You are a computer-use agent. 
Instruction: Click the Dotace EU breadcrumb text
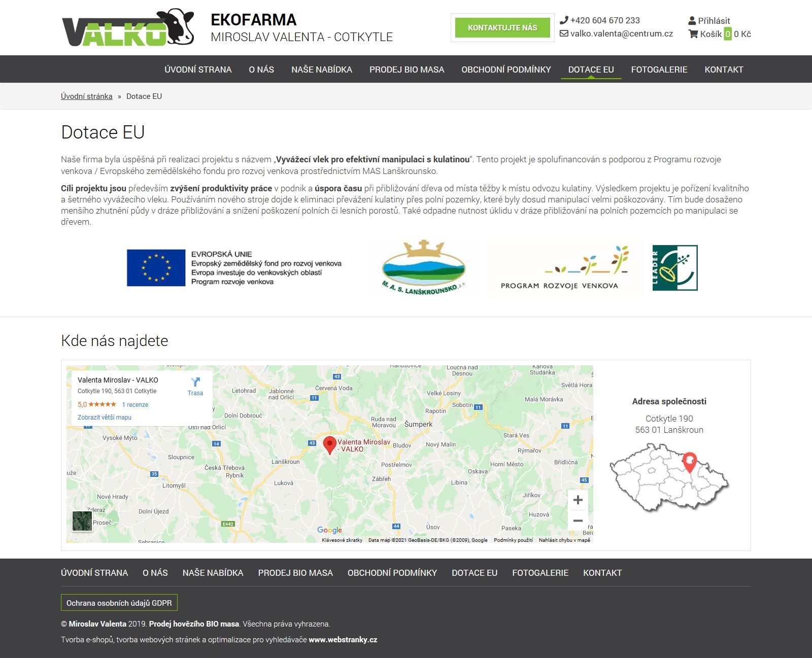pyautogui.click(x=144, y=96)
